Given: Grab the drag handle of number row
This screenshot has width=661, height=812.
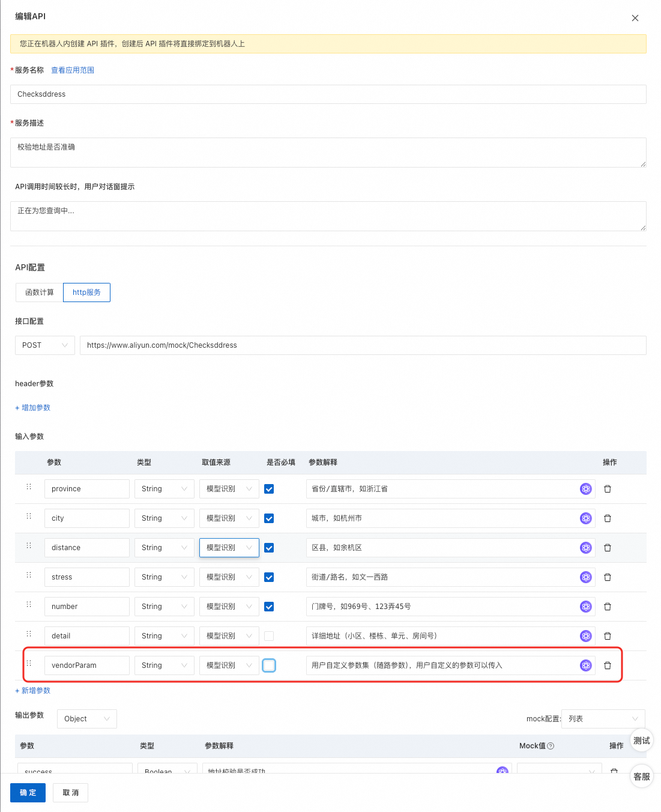Looking at the screenshot, I should [x=29, y=604].
